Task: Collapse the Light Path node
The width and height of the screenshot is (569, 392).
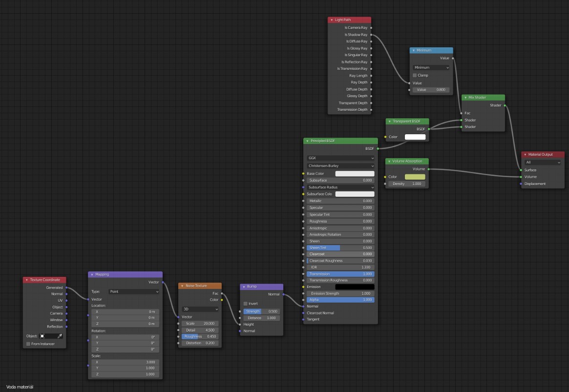Action: [332, 20]
